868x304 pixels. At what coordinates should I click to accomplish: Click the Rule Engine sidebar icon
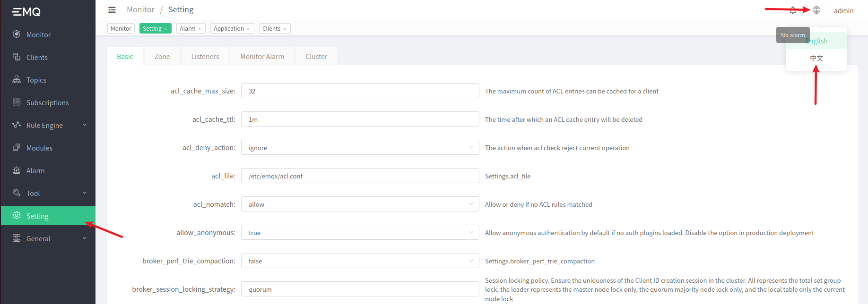pos(17,125)
